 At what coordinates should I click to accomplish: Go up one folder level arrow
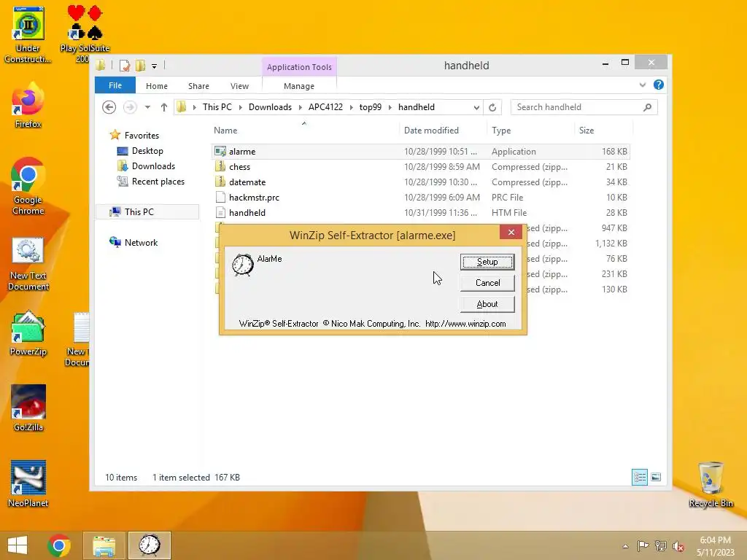tap(164, 107)
